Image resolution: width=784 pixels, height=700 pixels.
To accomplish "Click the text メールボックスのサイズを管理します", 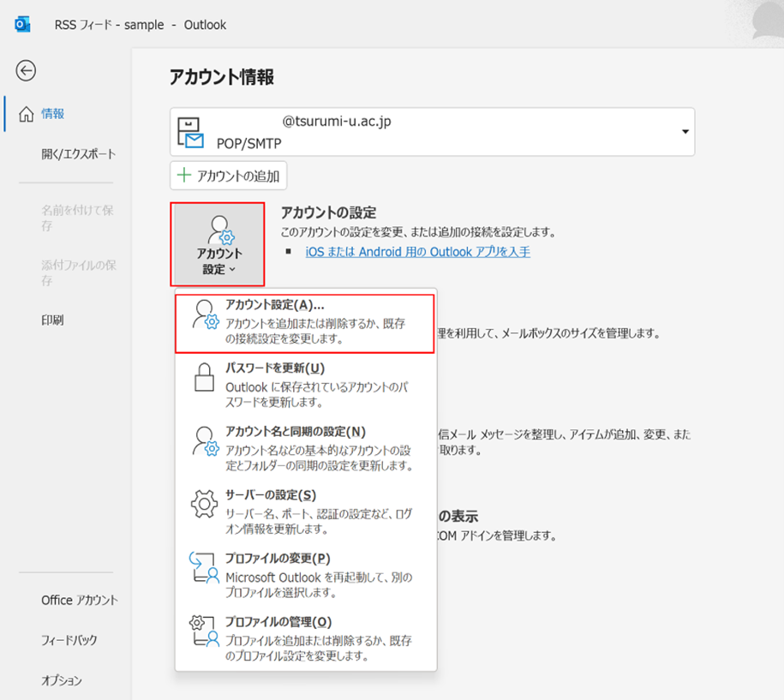I will (x=580, y=333).
